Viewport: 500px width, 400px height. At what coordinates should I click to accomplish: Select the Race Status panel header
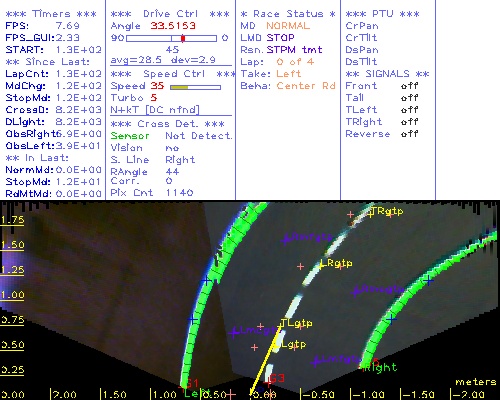pyautogui.click(x=288, y=14)
